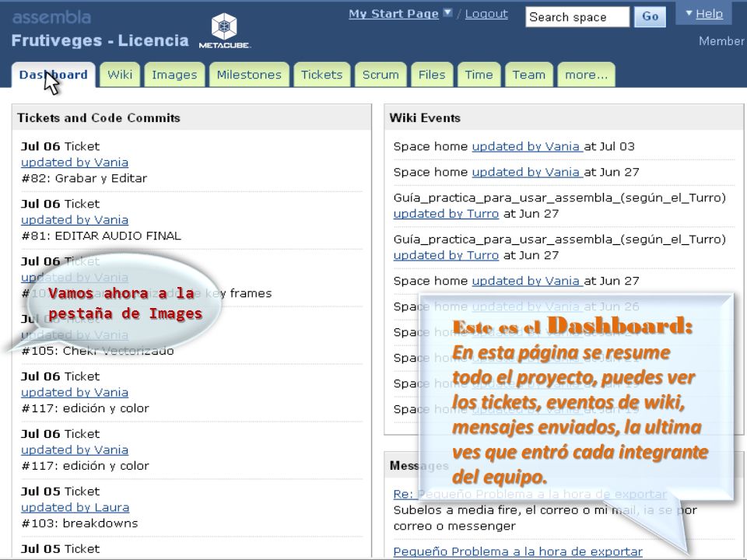Select the Time tab

click(479, 75)
